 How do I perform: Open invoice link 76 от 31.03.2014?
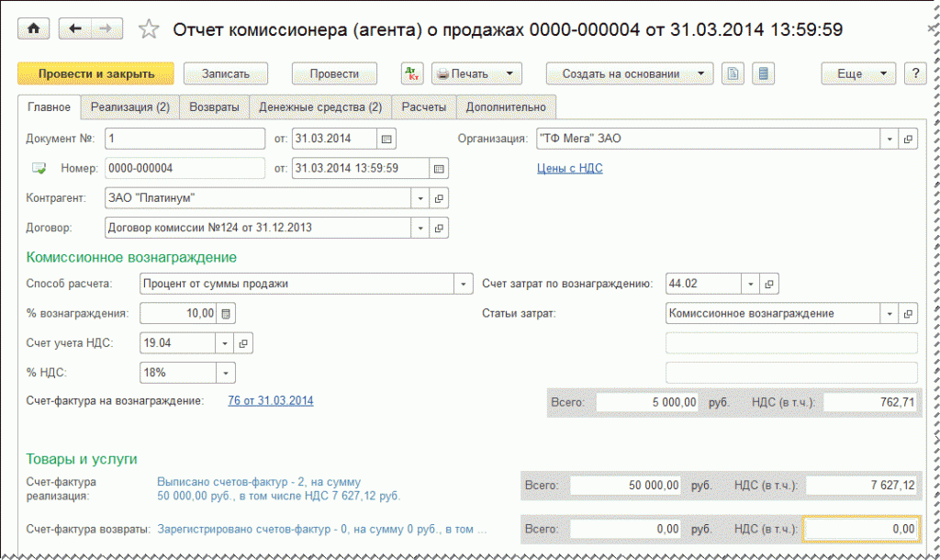(x=271, y=400)
